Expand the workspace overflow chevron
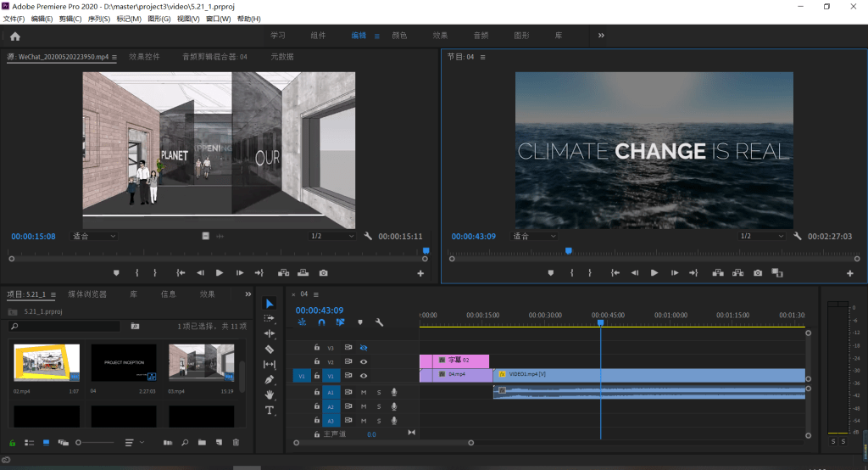The image size is (868, 470). (601, 36)
